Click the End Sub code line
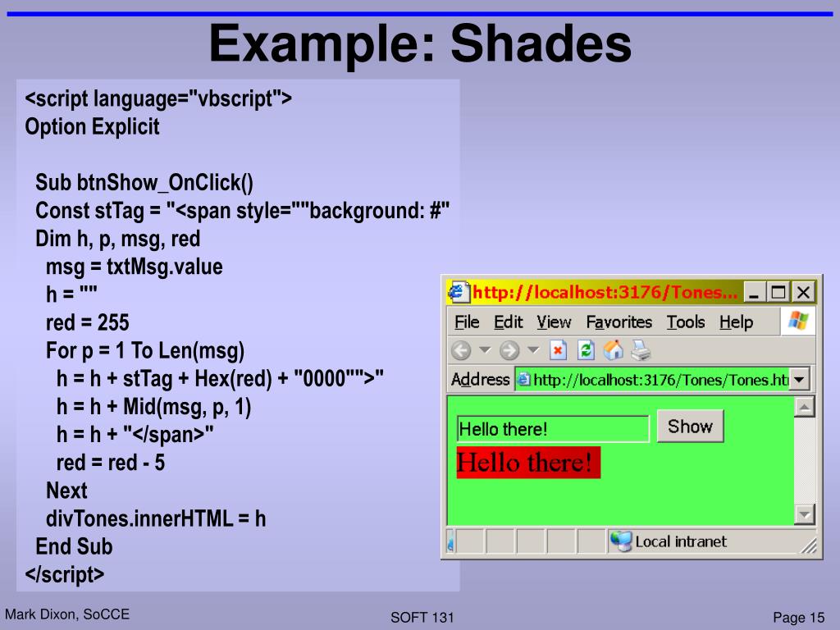 [74, 546]
